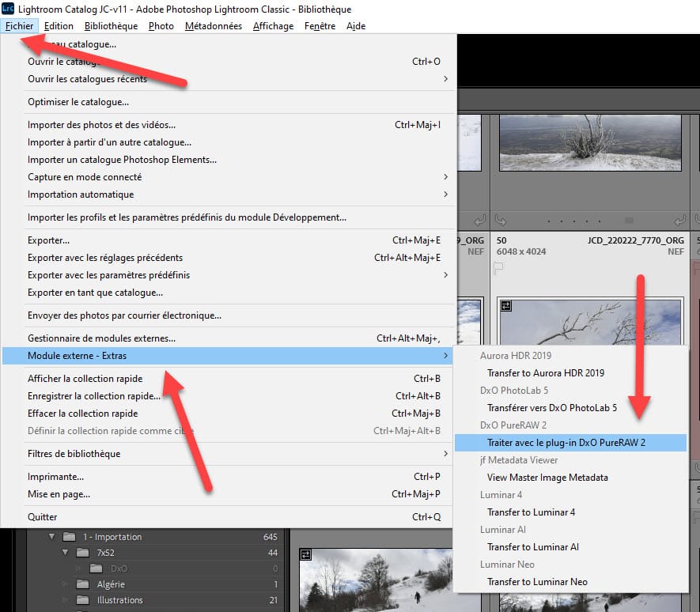
Task: Select the 1 - Importation folder row
Action: click(153, 537)
